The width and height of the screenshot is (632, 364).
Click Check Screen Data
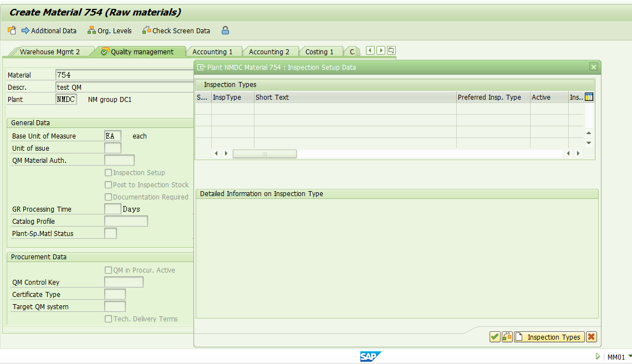[176, 30]
